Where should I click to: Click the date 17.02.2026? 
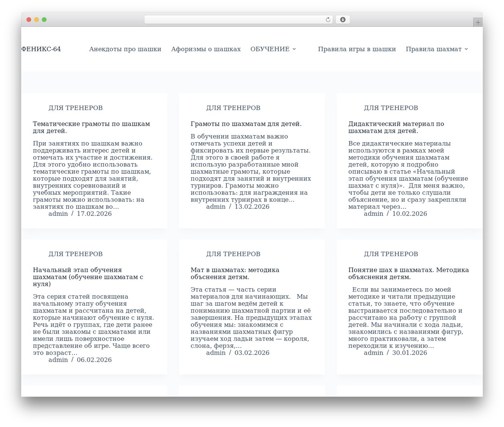click(x=94, y=213)
